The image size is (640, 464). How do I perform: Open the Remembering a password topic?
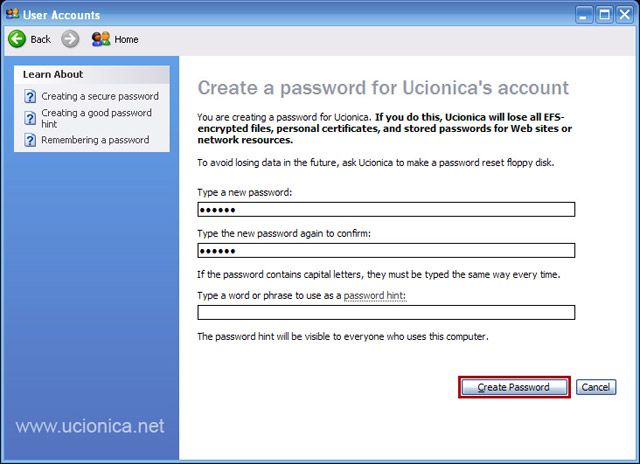pyautogui.click(x=95, y=140)
